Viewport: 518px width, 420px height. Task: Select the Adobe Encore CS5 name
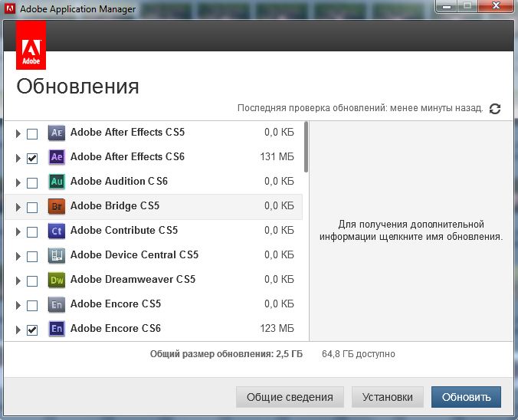(116, 304)
